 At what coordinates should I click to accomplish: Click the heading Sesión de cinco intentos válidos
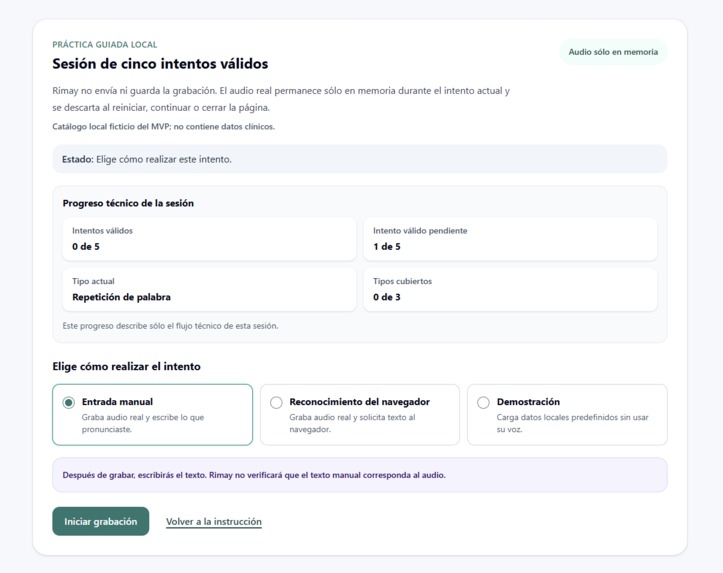point(160,64)
